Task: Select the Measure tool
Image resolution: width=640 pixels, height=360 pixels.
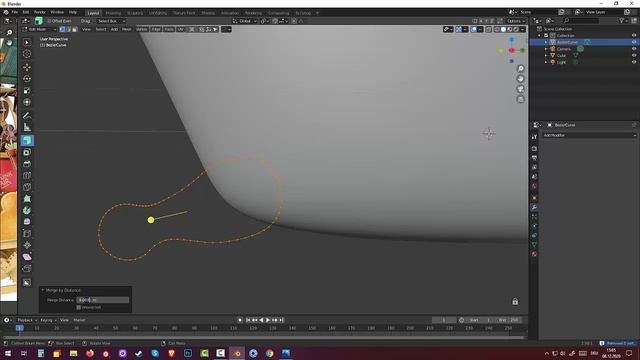Action: pos(27,127)
